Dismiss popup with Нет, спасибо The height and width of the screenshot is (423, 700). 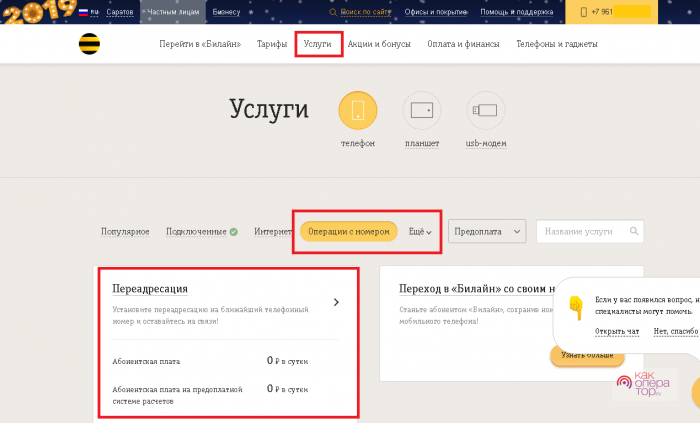676,331
